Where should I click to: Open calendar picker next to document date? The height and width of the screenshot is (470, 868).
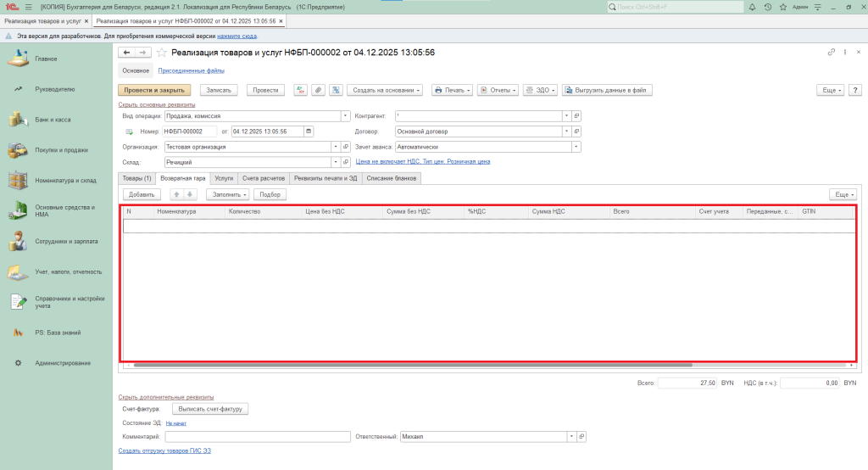(x=309, y=131)
